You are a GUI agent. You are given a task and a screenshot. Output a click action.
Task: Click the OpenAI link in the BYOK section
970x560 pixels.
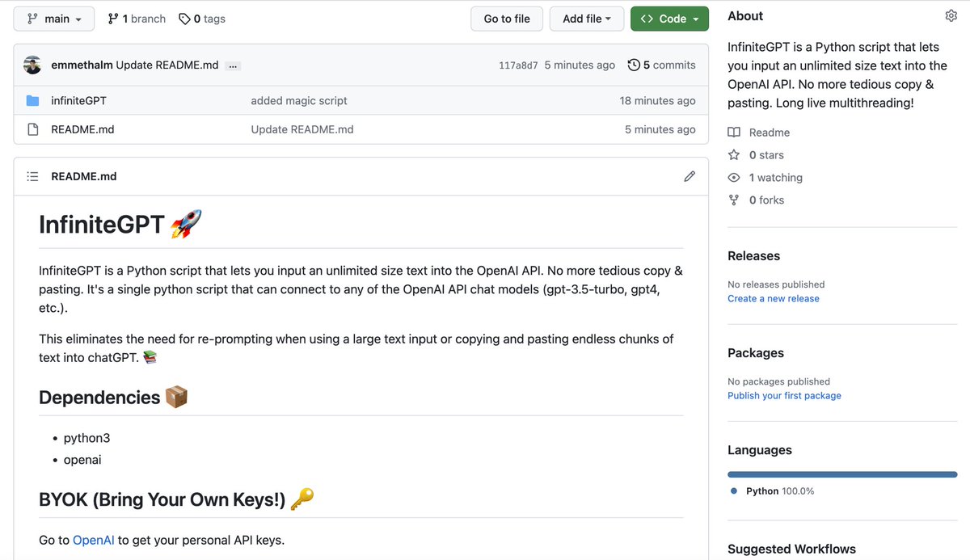[94, 540]
